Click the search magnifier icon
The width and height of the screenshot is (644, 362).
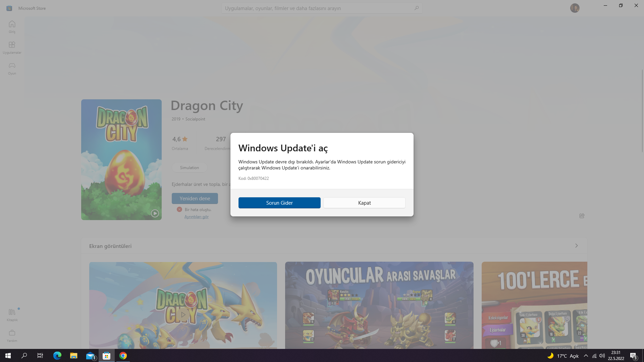tap(417, 8)
